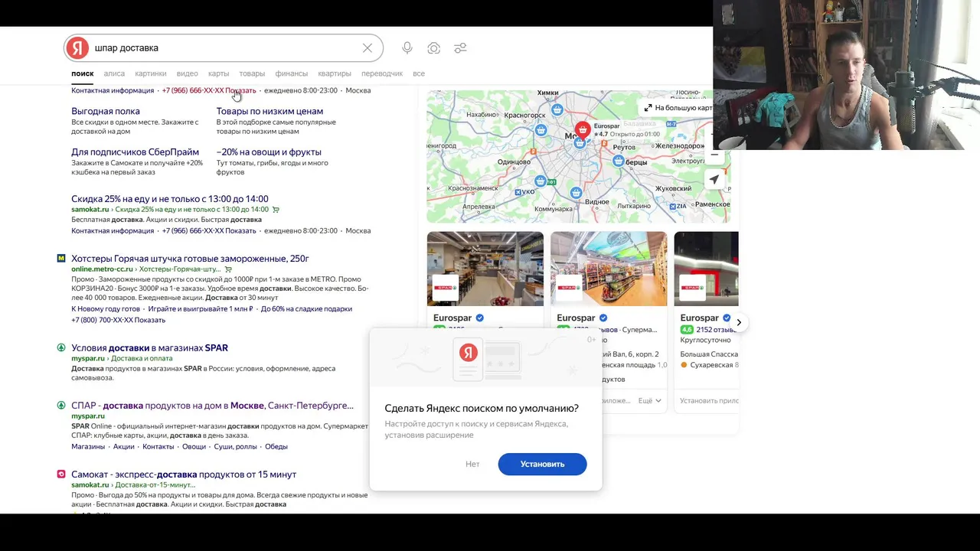Open search settings sliders icon
This screenshot has height=551, width=980.
[460, 48]
